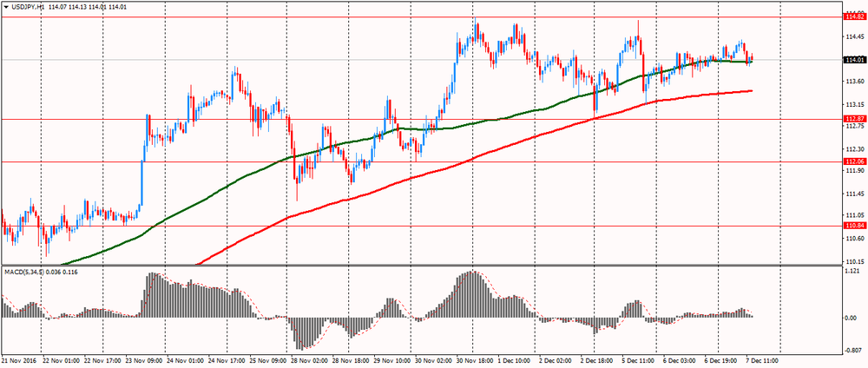This screenshot has width=868, height=368.
Task: Click the 110.15 price scale value
Action: (x=853, y=261)
